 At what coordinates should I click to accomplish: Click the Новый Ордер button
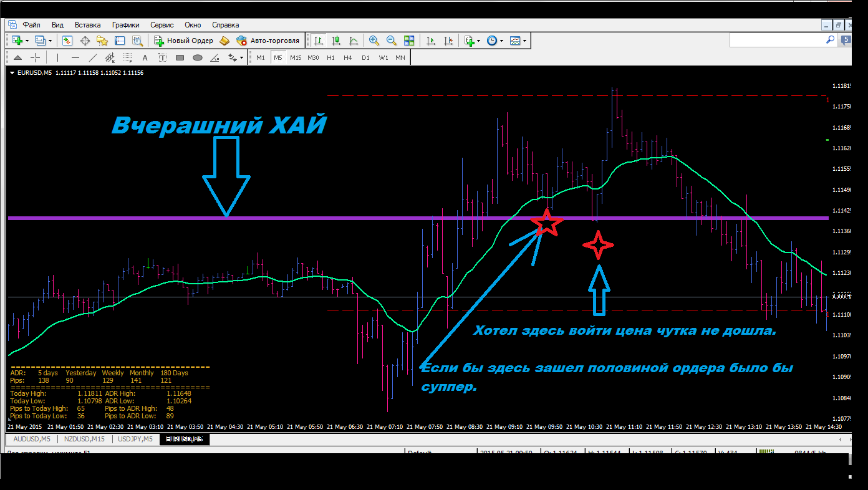coord(183,41)
